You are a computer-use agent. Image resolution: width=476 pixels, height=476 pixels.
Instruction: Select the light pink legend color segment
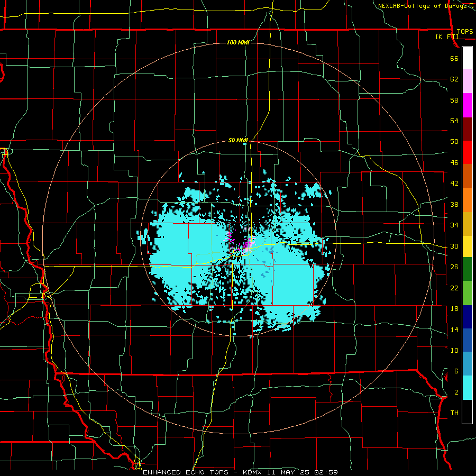tap(467, 81)
